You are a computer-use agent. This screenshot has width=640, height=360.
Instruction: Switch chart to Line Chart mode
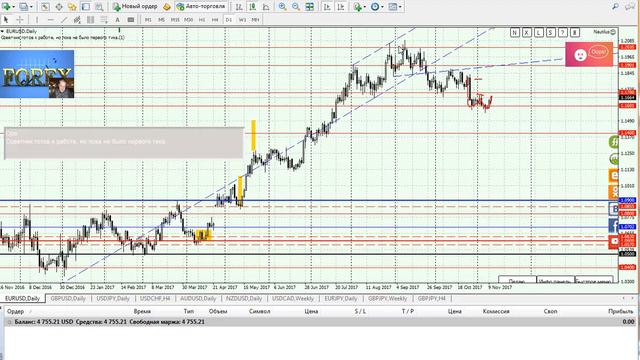(x=266, y=7)
